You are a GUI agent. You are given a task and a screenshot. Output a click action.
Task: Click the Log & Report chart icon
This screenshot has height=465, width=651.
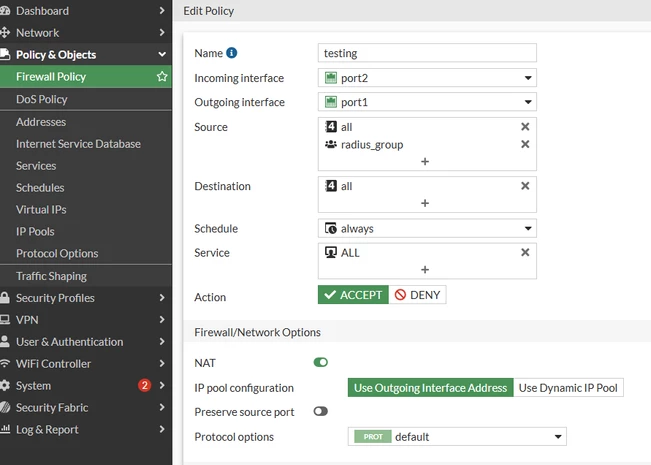(x=5, y=429)
